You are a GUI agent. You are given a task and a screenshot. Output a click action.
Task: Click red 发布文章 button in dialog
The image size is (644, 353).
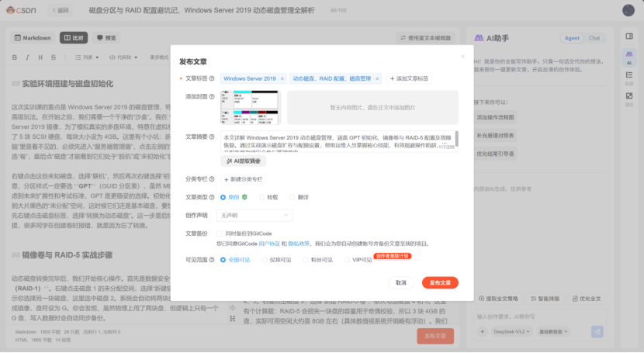(x=440, y=283)
